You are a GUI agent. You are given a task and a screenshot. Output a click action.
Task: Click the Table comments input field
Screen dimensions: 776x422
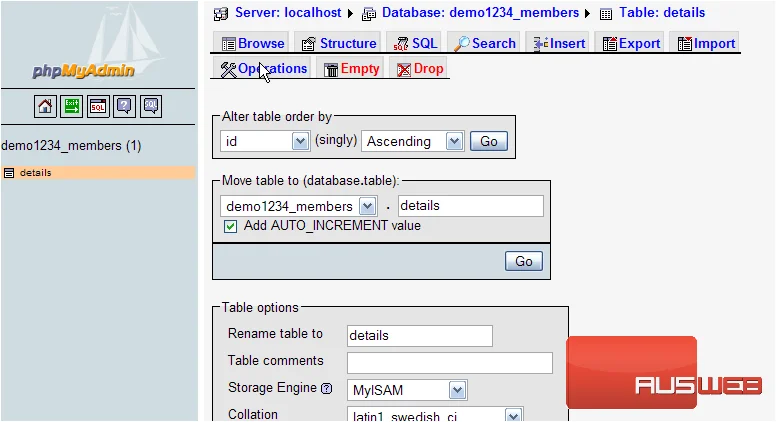tap(450, 363)
